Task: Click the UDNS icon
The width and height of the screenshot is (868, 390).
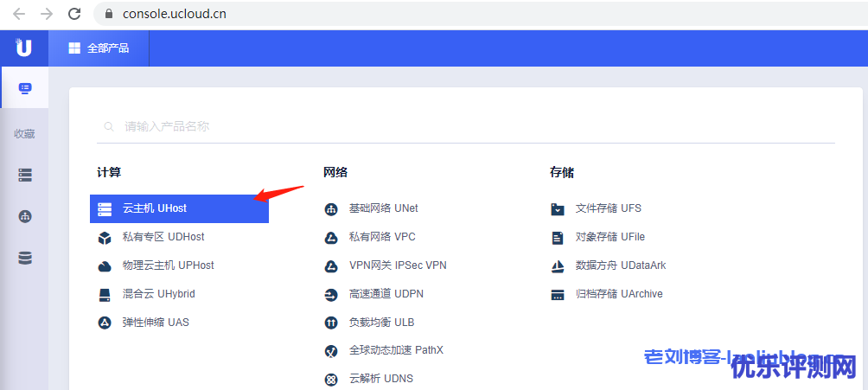Action: (x=331, y=380)
